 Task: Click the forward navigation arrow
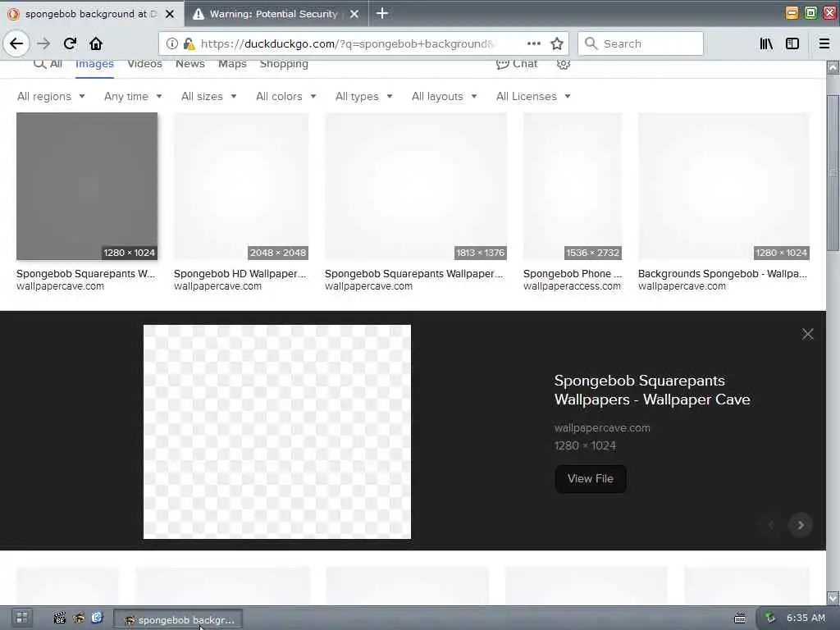tap(43, 43)
